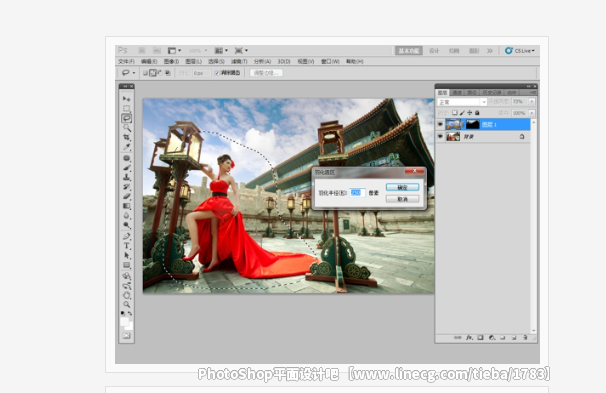The width and height of the screenshot is (606, 393).
Task: Toggle lock transparent pixels
Action: [x=454, y=113]
